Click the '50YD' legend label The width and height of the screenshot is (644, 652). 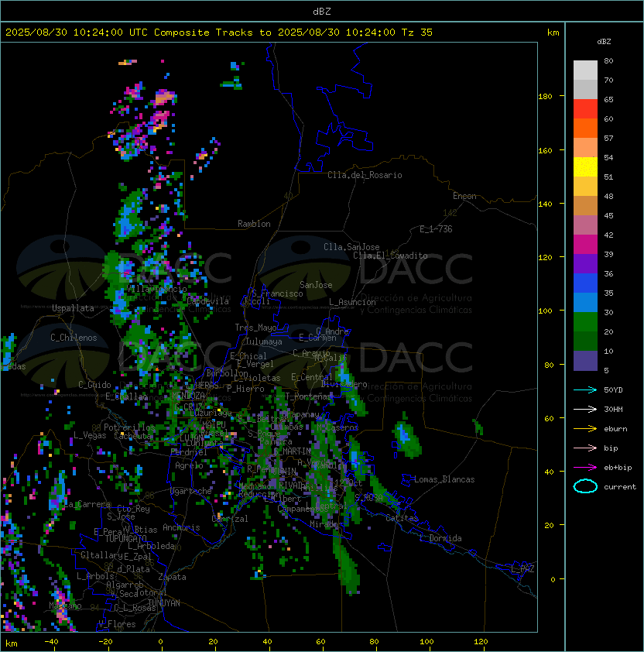[x=613, y=389]
